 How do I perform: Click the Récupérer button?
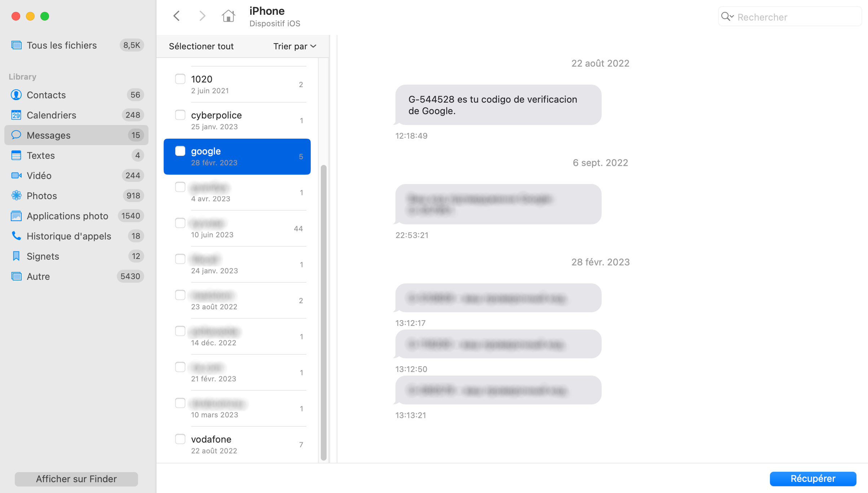[x=812, y=479]
